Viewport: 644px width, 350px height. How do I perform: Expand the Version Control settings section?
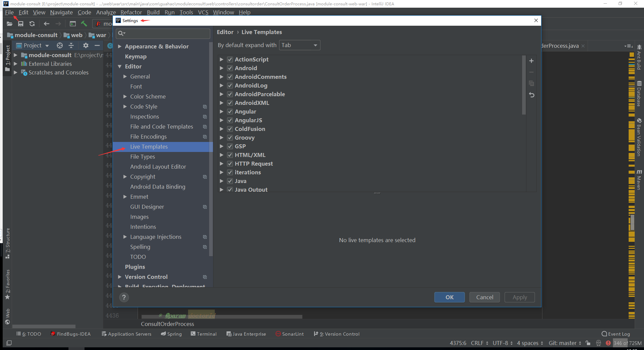(x=120, y=277)
